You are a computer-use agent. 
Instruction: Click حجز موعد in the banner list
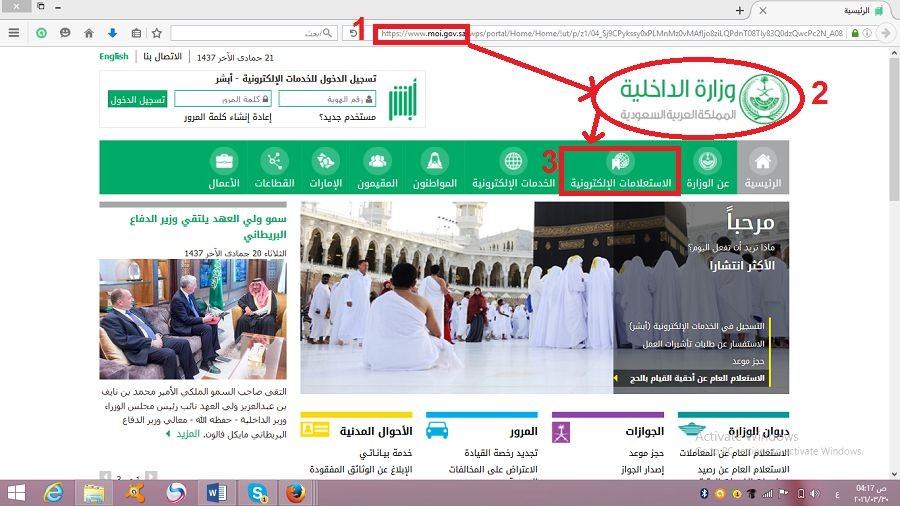point(748,361)
